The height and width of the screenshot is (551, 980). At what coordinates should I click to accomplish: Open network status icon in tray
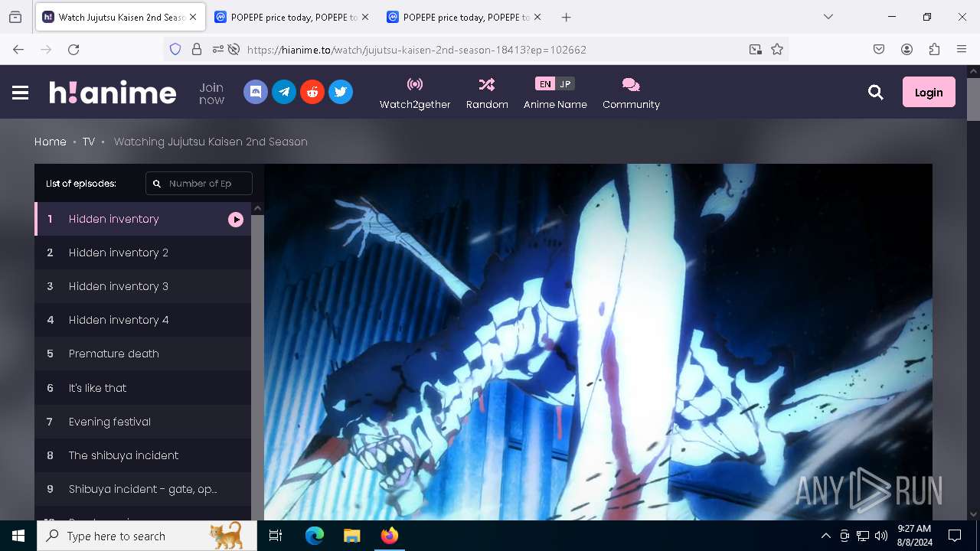(x=863, y=536)
